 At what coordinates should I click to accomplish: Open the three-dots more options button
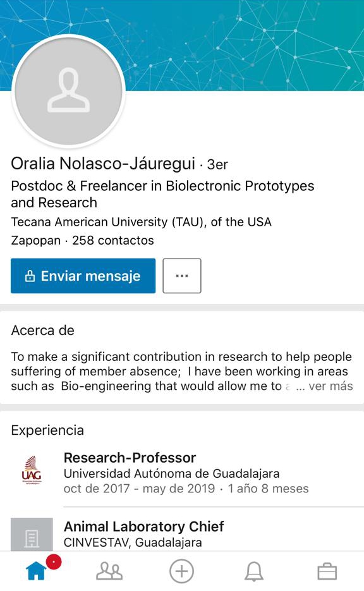(182, 276)
